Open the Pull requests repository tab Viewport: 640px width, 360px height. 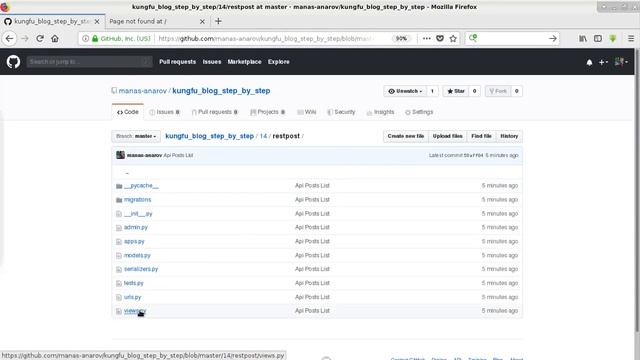coord(215,112)
